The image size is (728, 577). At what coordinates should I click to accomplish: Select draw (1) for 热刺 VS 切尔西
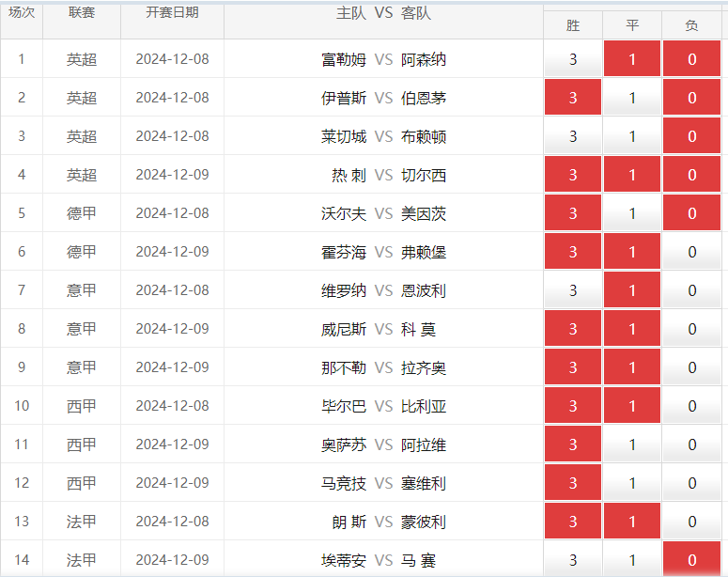click(x=632, y=174)
